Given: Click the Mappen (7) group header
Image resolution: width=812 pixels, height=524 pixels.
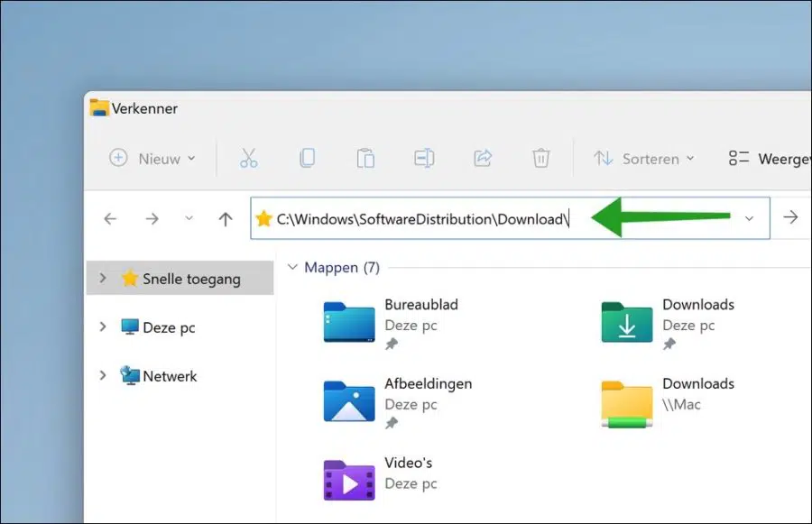Looking at the screenshot, I should pyautogui.click(x=342, y=267).
